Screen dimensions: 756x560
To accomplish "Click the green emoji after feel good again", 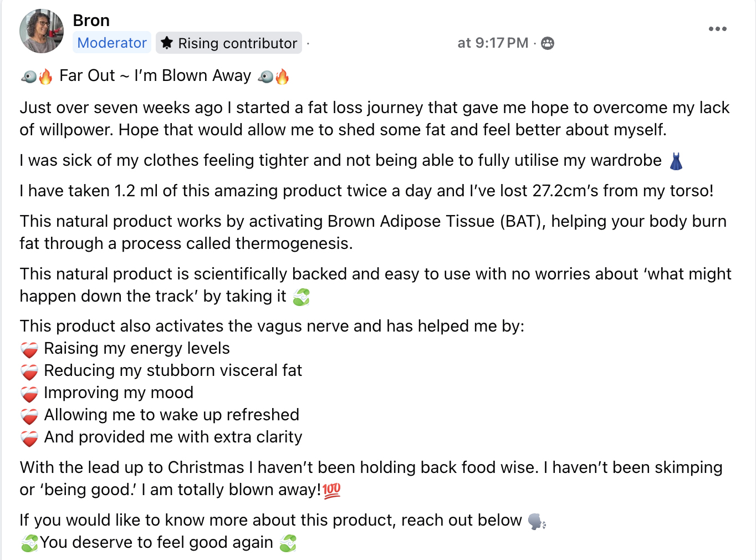I will [288, 543].
